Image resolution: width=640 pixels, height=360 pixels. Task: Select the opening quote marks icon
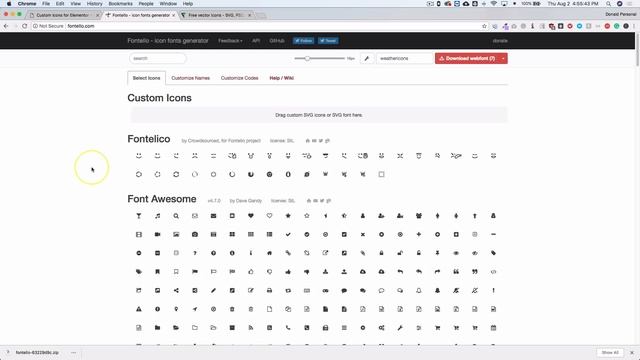pyautogui.click(x=456, y=272)
